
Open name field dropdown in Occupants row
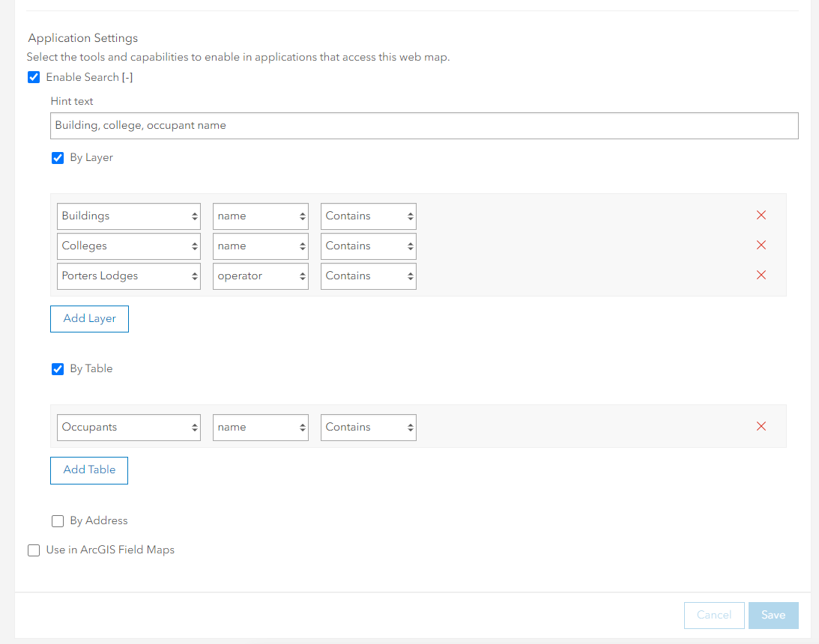pyautogui.click(x=261, y=428)
